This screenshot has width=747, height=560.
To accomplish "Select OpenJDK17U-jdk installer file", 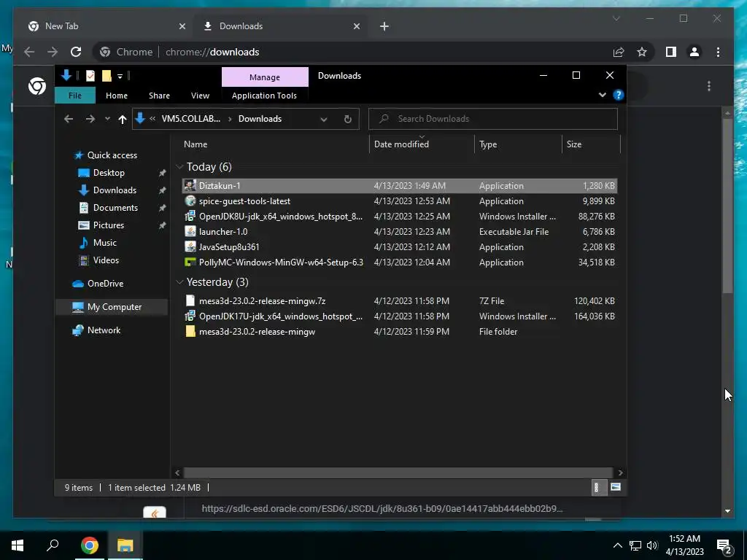I will tap(399, 316).
